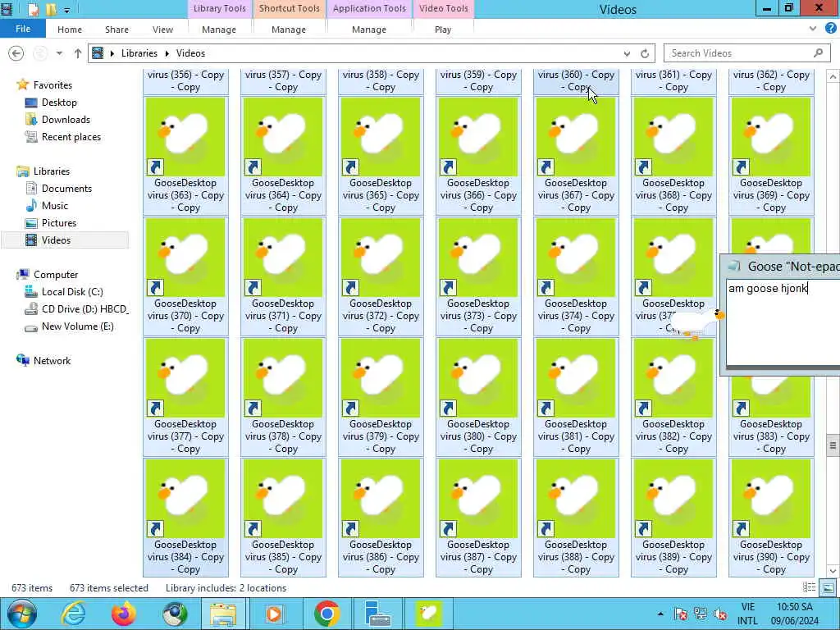Expand breadcrumb arrow after Libraries
The image size is (840, 630).
[167, 53]
